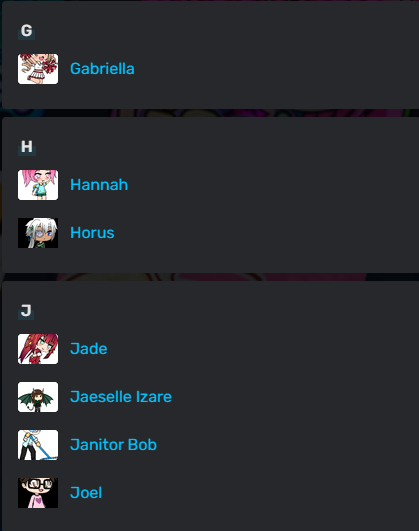Click the G section heading

(x=26, y=31)
